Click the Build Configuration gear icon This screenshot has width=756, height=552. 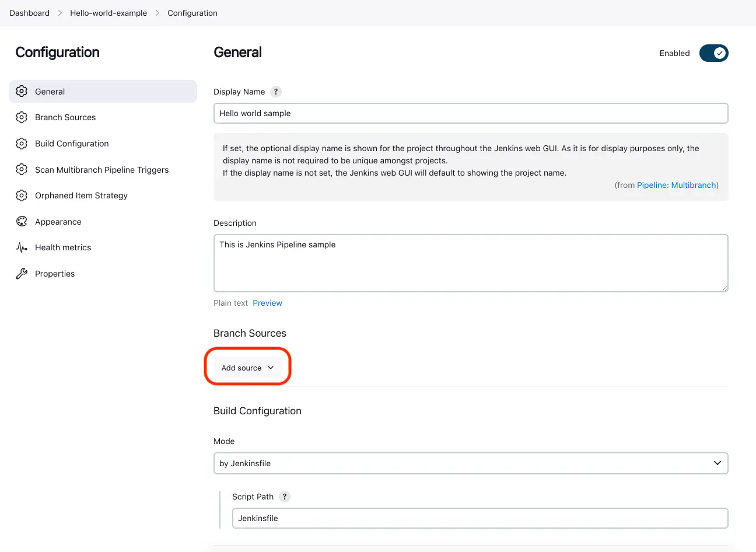[x=22, y=144]
